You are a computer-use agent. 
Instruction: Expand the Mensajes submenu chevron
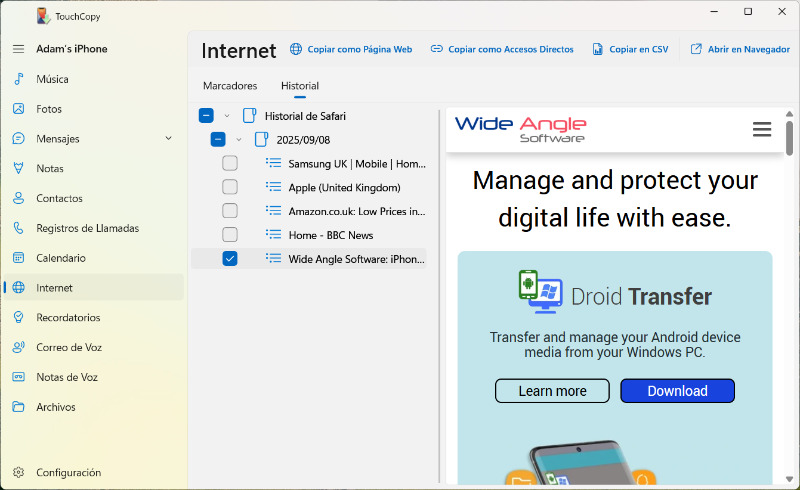[168, 138]
